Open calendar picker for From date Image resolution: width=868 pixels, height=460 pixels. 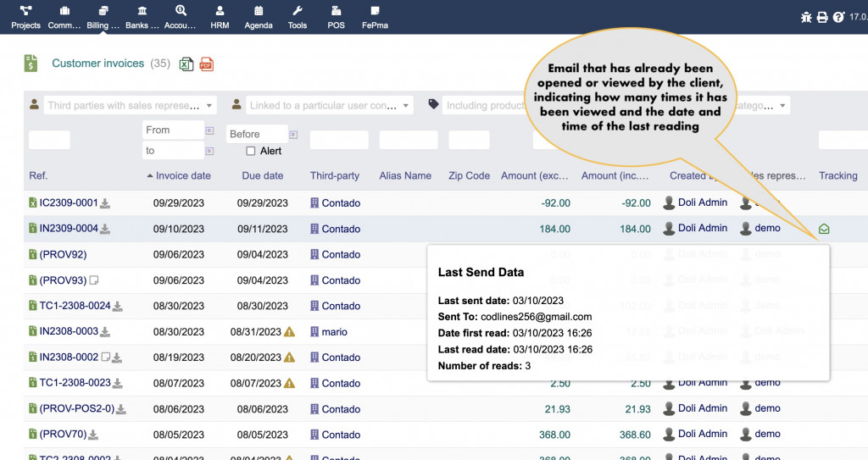click(209, 130)
